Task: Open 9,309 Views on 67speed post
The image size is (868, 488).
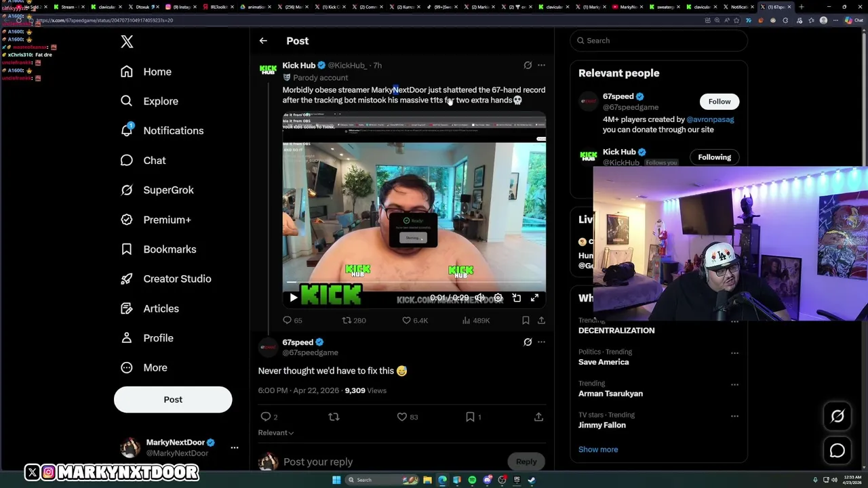Action: 366,390
